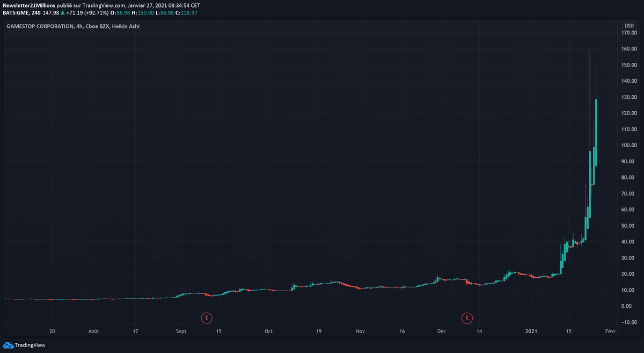Screen dimensions: 644x353
Task: Click the Août date axis label
Action: coord(93,332)
